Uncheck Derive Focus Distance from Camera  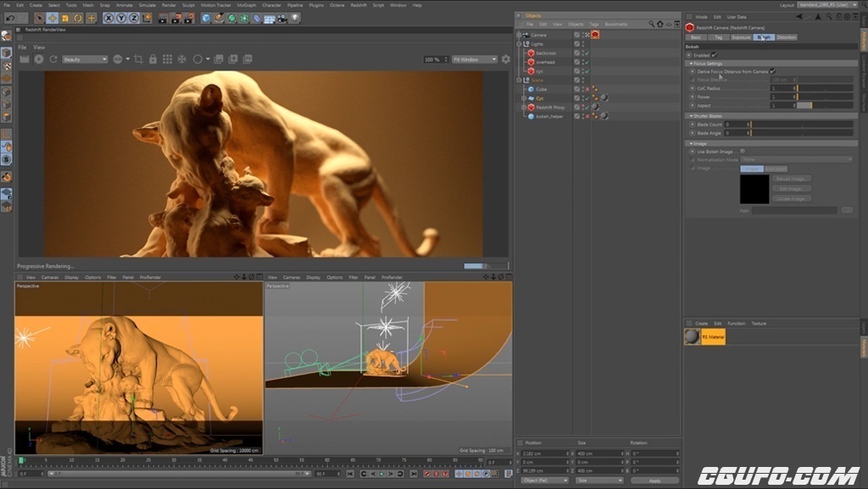[x=772, y=71]
